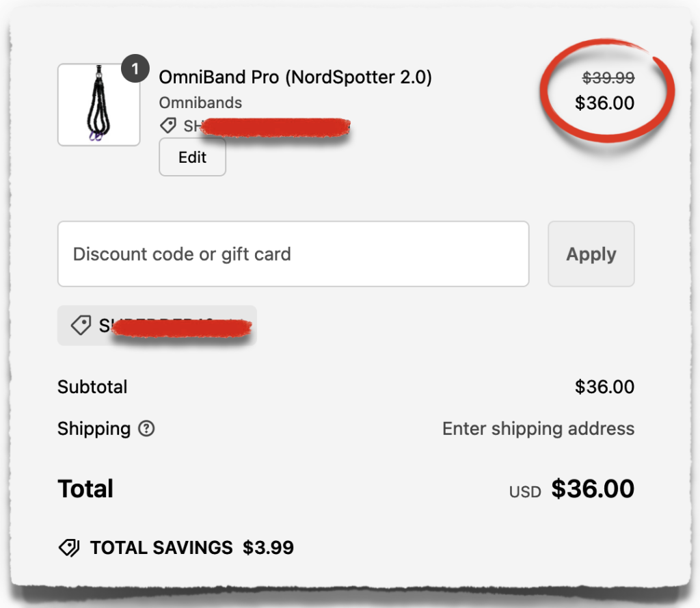Viewport: 700px width, 608px height.
Task: Click Enter shipping address
Action: (538, 429)
